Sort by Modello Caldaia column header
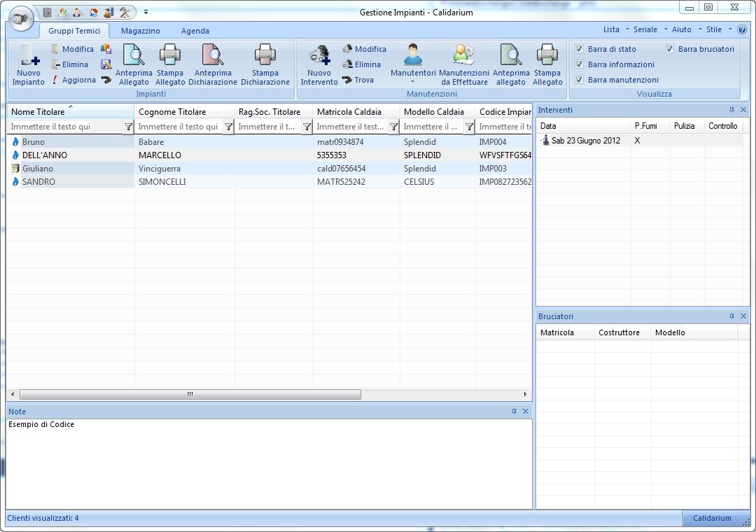This screenshot has width=756, height=532. [x=437, y=112]
